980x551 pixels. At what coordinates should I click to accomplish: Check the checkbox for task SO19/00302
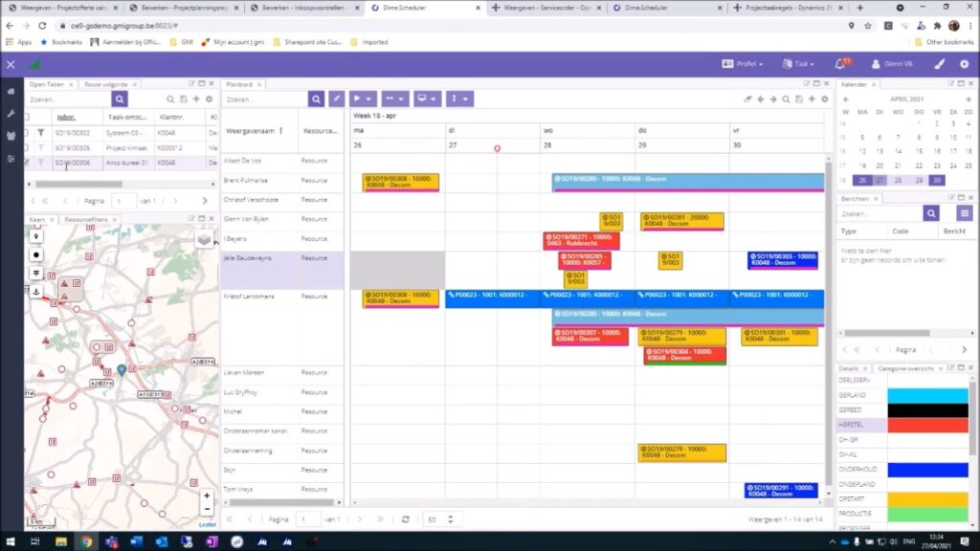[x=27, y=133]
